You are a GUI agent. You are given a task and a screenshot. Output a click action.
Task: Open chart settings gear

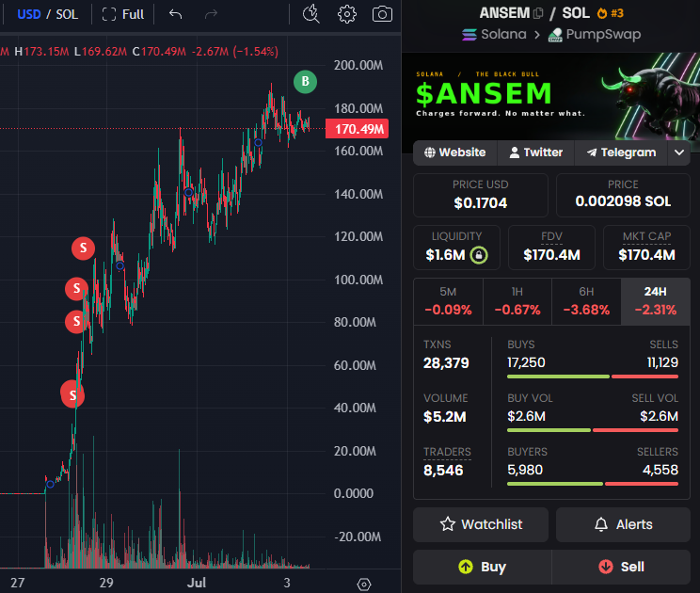point(347,14)
